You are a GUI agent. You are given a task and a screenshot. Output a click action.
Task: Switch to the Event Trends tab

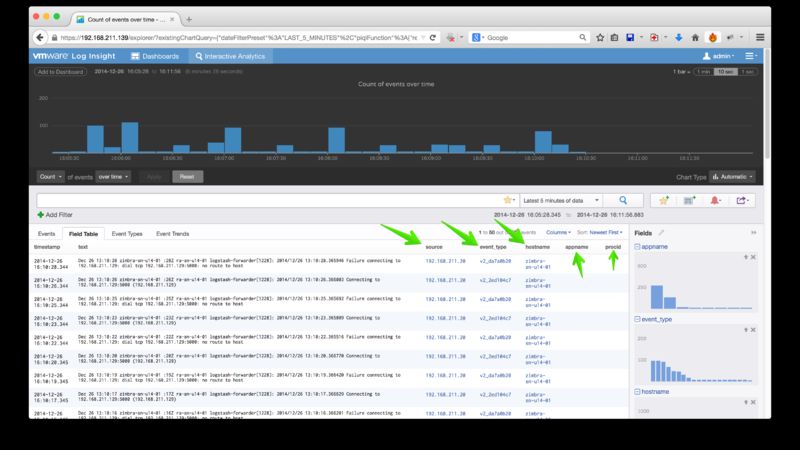pyautogui.click(x=172, y=234)
